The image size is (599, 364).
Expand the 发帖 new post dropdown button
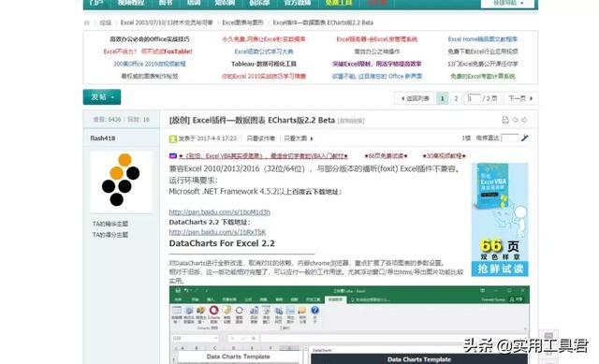pos(102,97)
